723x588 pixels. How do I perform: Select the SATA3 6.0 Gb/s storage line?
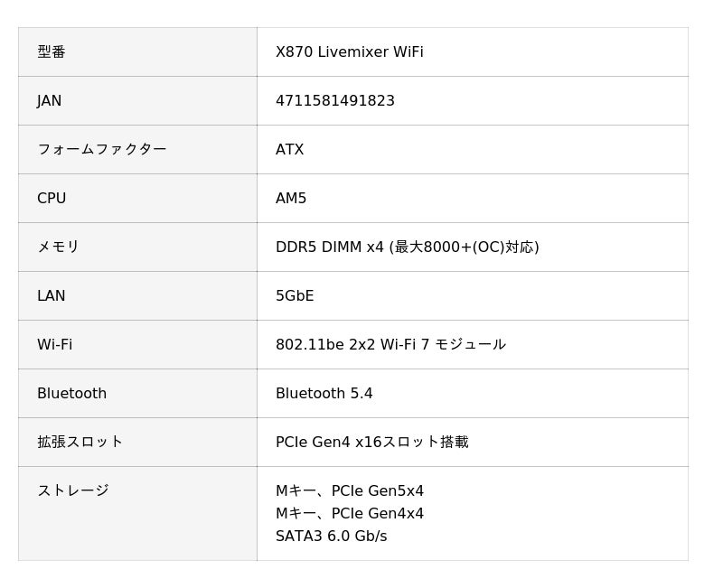[x=331, y=537]
